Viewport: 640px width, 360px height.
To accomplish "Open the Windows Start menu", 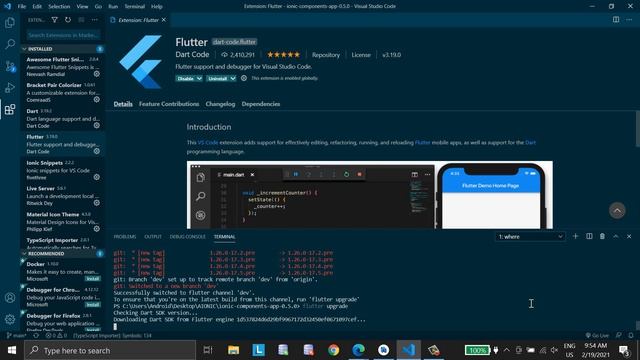I will (12, 350).
